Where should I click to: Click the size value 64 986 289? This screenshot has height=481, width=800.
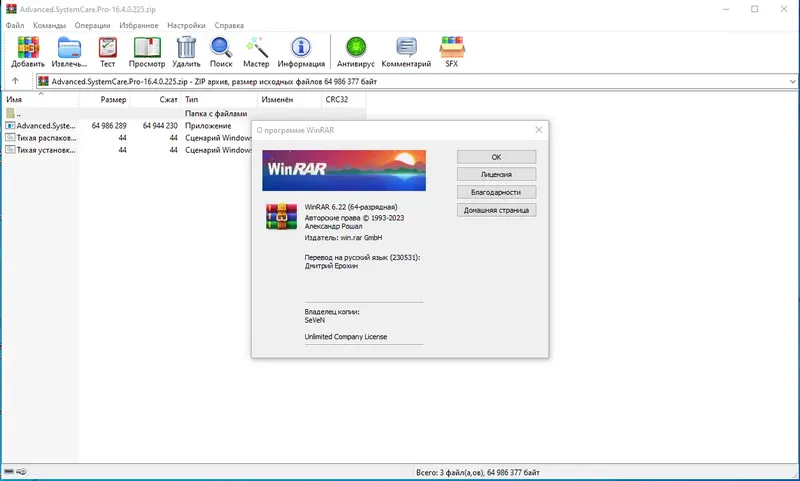click(109, 125)
